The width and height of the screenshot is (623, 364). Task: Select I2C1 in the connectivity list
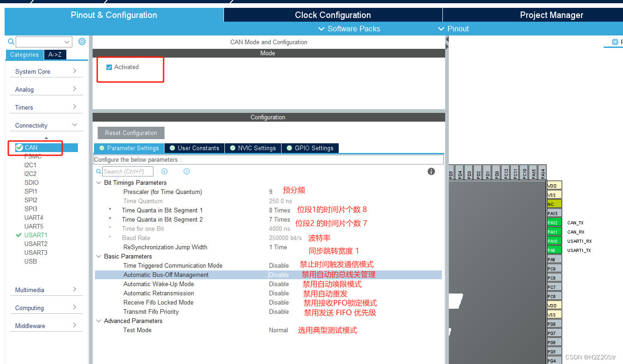30,165
